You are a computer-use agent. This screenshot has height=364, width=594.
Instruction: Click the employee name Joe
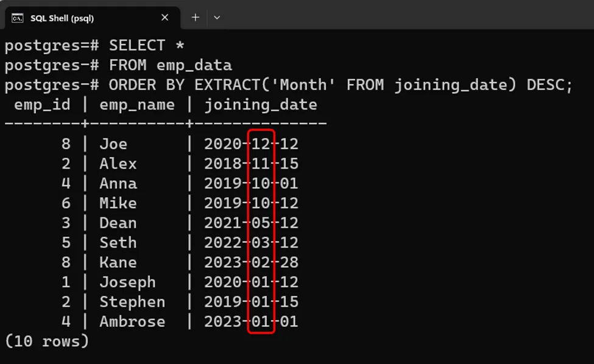pos(113,144)
